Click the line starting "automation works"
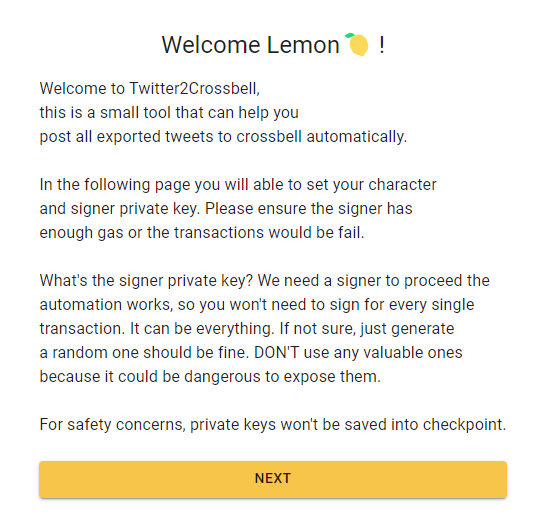Viewport: 543px width, 524px height. coord(257,305)
